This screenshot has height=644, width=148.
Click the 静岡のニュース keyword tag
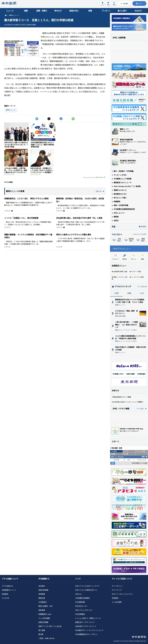(x=11, y=110)
